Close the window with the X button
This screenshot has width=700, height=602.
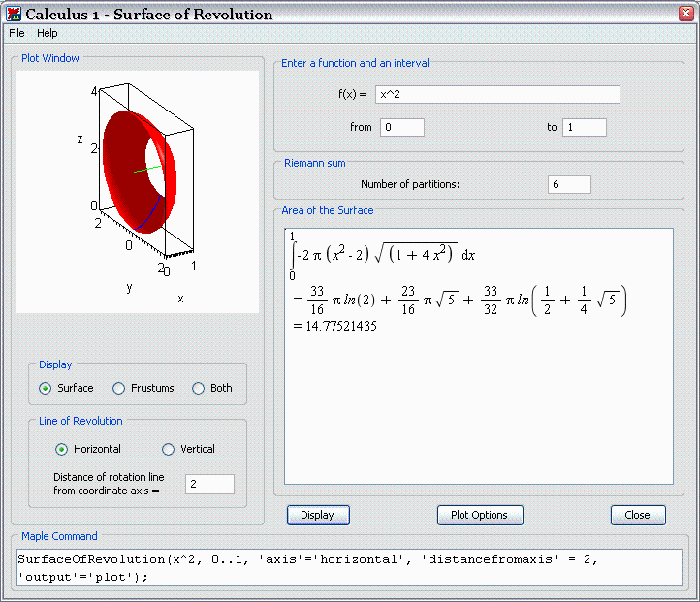click(683, 14)
